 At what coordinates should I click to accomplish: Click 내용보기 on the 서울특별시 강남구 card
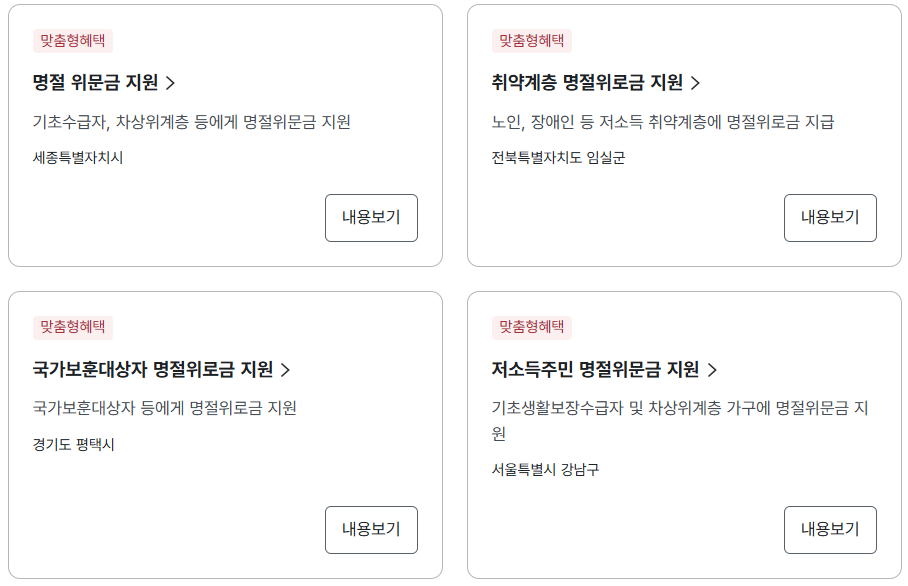830,530
